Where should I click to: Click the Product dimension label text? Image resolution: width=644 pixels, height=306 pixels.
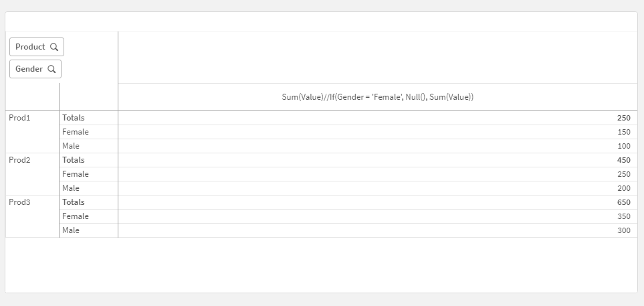click(30, 47)
